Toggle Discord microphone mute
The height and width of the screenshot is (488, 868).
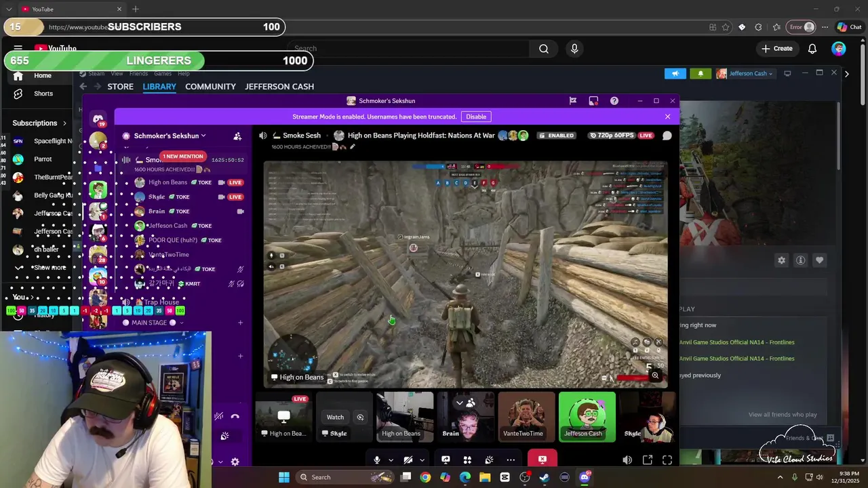point(377,460)
